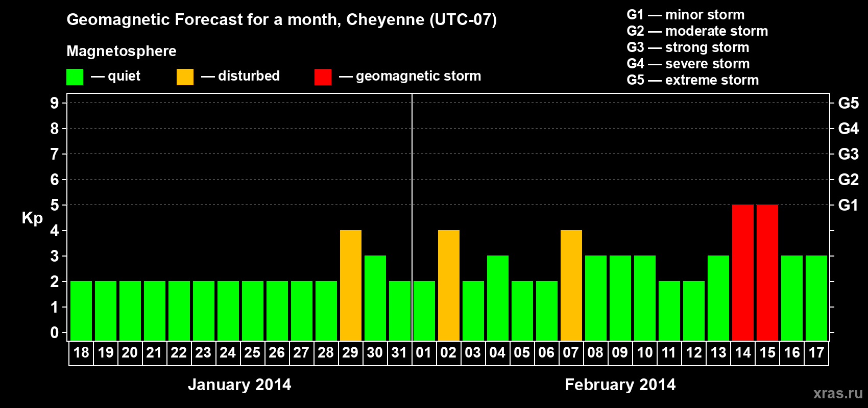Click the orange disturbed legend swatch
This screenshot has width=868, height=408.
[185, 77]
